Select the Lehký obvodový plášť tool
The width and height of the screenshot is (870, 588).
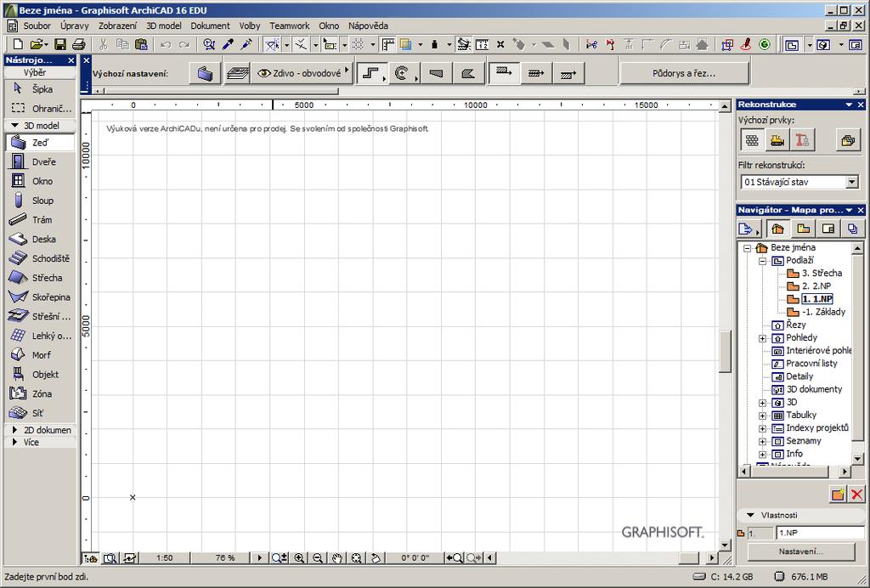[39, 336]
